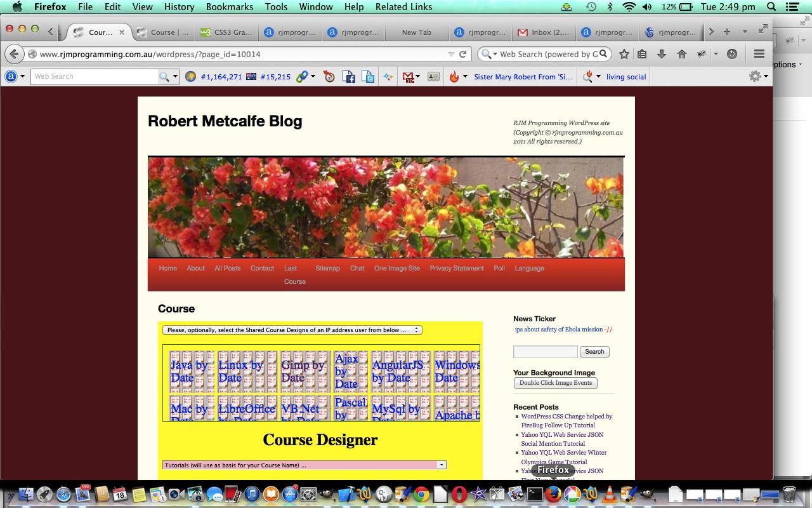812x508 pixels.
Task: Open the hot pages dropdown arrow
Action: [x=465, y=77]
